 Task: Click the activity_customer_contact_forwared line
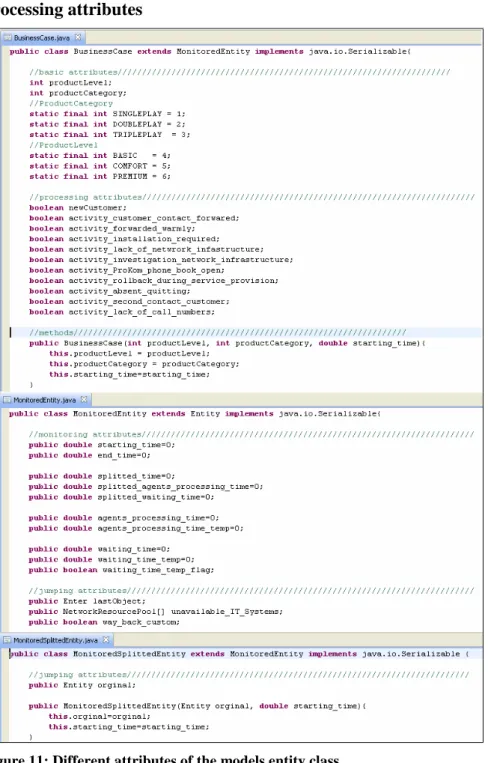click(x=134, y=218)
